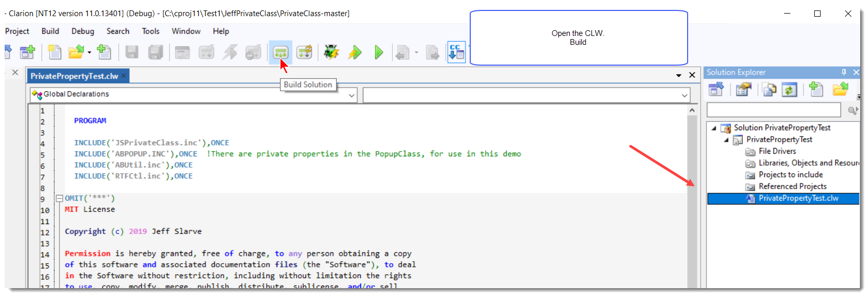Click the Rebuild Solution toolbar icon
Viewport: 868px width, 296px height.
click(x=304, y=52)
